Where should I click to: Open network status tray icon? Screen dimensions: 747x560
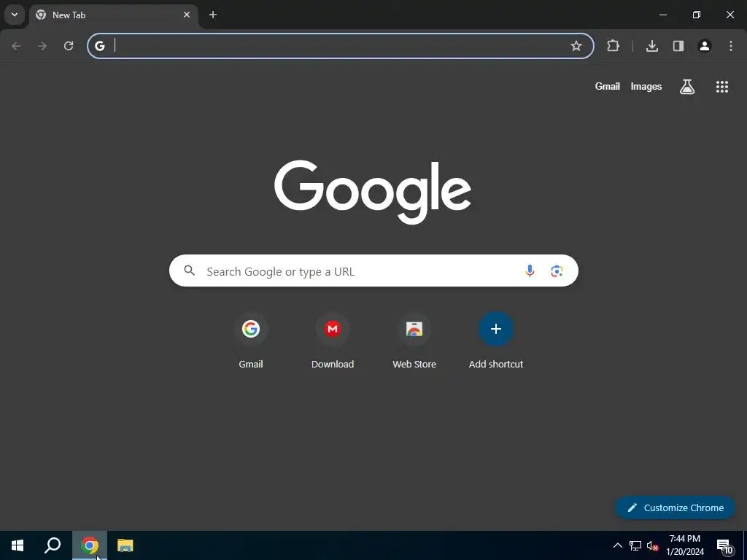click(x=635, y=545)
